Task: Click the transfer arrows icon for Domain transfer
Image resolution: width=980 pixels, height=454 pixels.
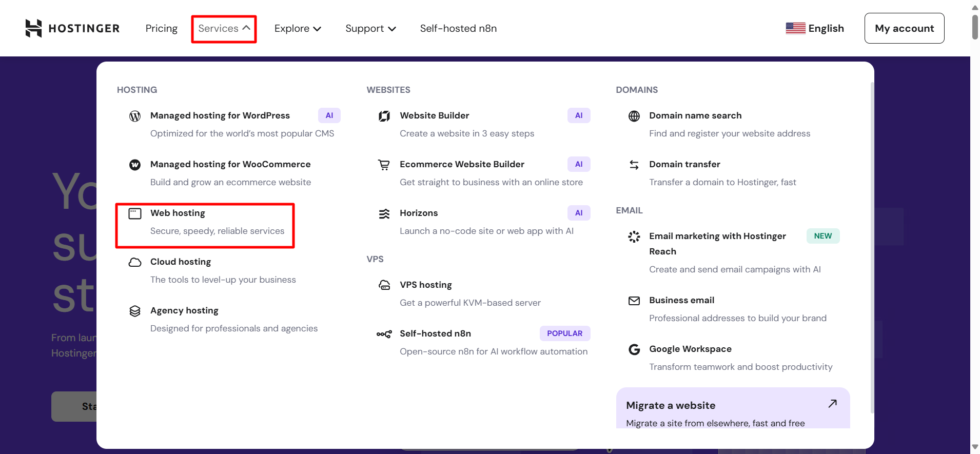Action: 634,165
